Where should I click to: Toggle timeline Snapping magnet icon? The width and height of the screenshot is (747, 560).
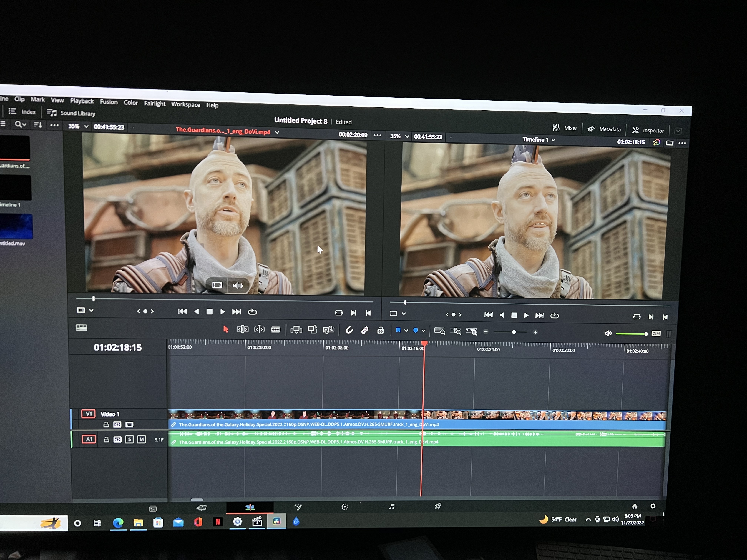click(x=349, y=330)
